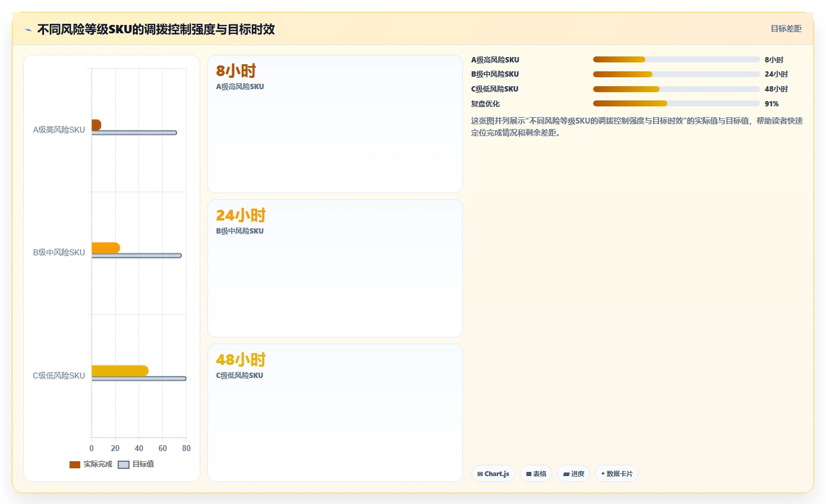Click the 表格 tag at the bottom
The height and width of the screenshot is (504, 826).
click(x=536, y=474)
